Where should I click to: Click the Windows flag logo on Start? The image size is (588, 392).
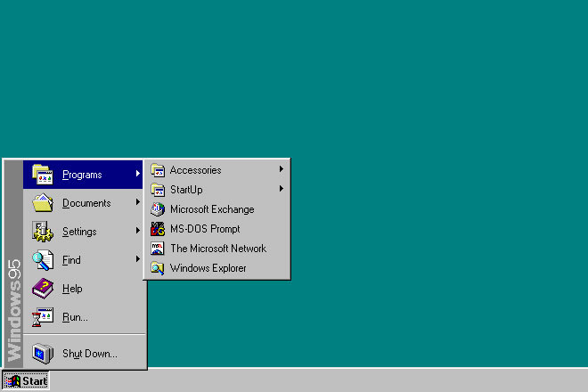point(12,381)
